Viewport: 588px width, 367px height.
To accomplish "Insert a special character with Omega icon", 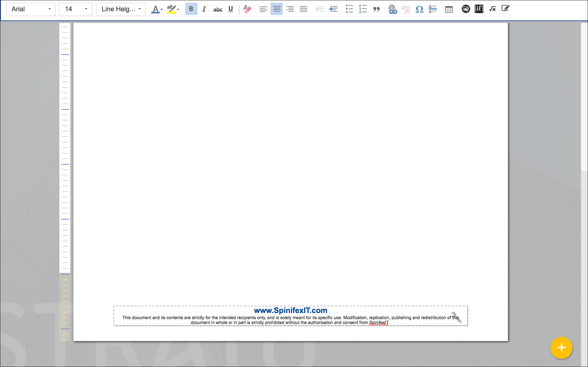I will [419, 9].
